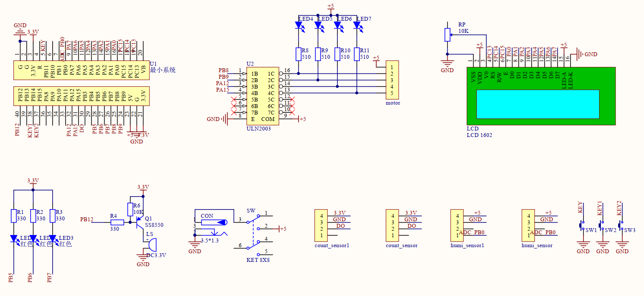Click the KET 8X8 label text
644x296 pixels.
click(x=258, y=260)
